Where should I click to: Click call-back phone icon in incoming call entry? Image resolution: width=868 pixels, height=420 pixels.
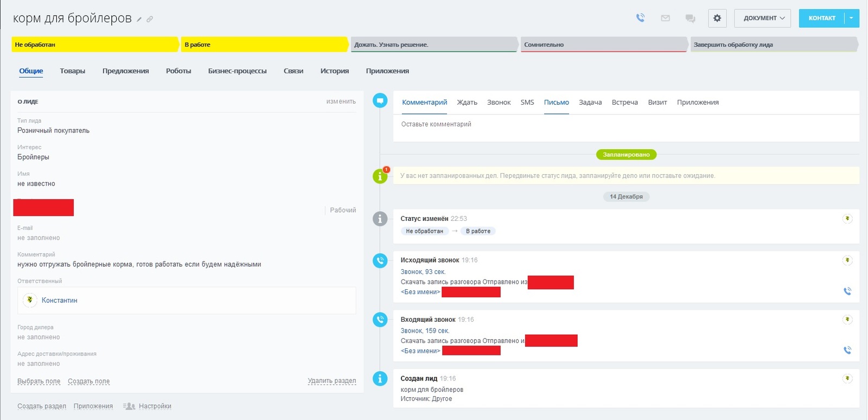click(x=847, y=351)
